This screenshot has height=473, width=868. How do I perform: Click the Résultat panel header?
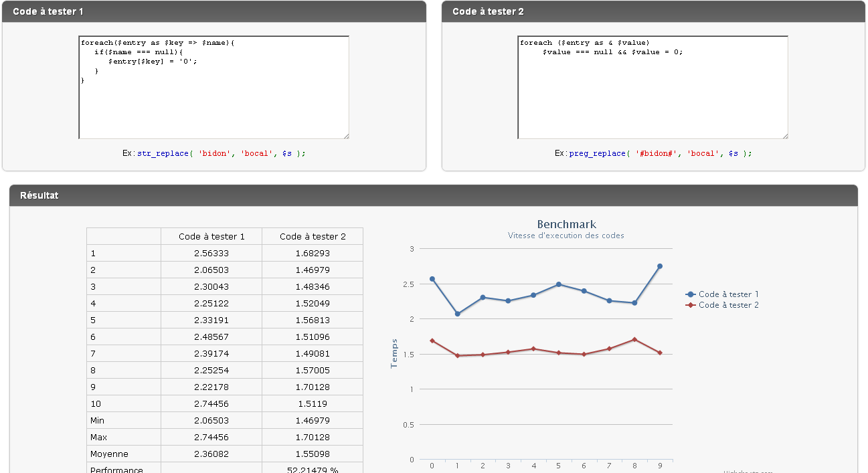[x=433, y=195]
